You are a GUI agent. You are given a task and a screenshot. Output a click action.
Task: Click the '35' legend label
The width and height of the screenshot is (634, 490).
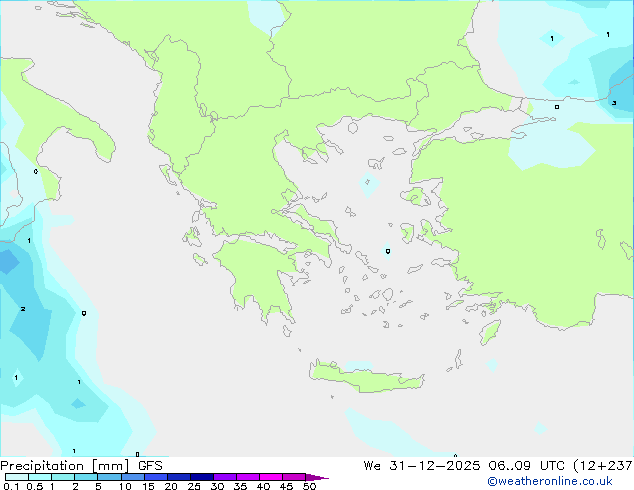point(240,486)
